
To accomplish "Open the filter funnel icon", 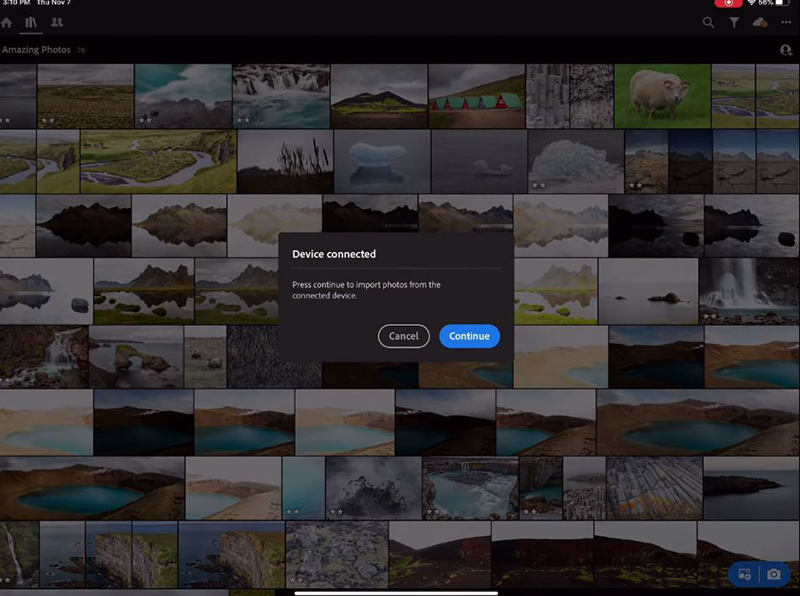I will pyautogui.click(x=734, y=22).
